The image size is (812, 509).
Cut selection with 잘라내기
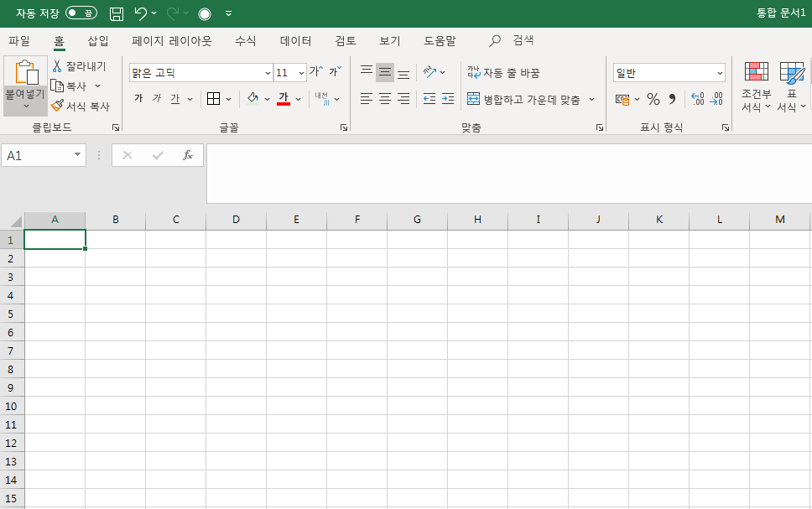(x=79, y=66)
